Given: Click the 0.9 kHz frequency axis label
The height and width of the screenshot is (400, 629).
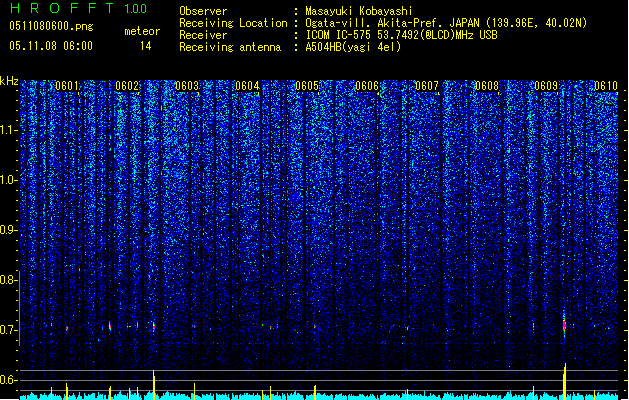Looking at the screenshot, I should [x=9, y=230].
